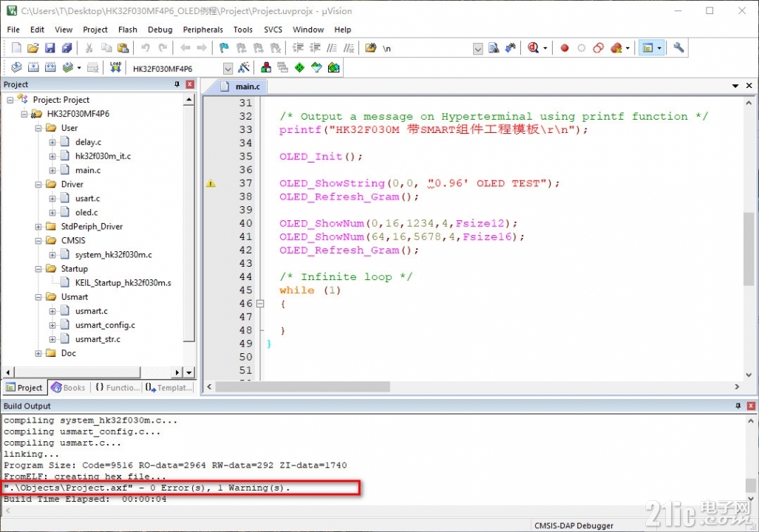The image size is (759, 532).
Task: Open the HK32F030MF4P6 target dropdown
Action: [x=228, y=68]
